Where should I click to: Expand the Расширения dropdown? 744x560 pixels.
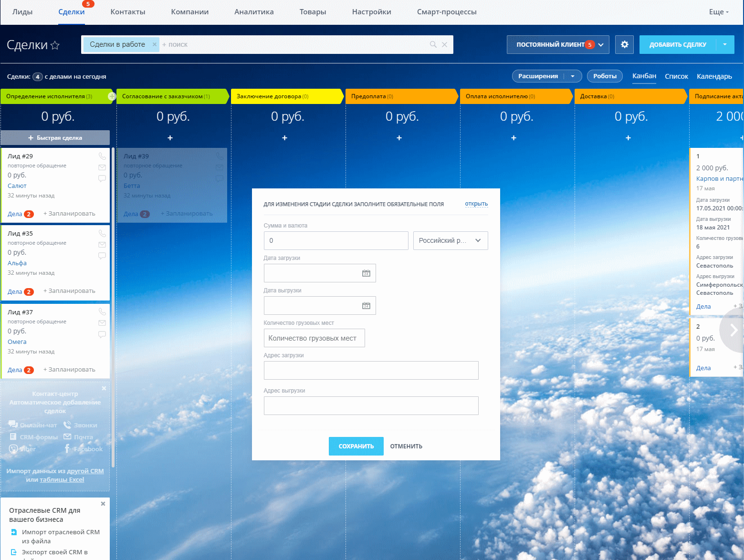click(x=573, y=76)
